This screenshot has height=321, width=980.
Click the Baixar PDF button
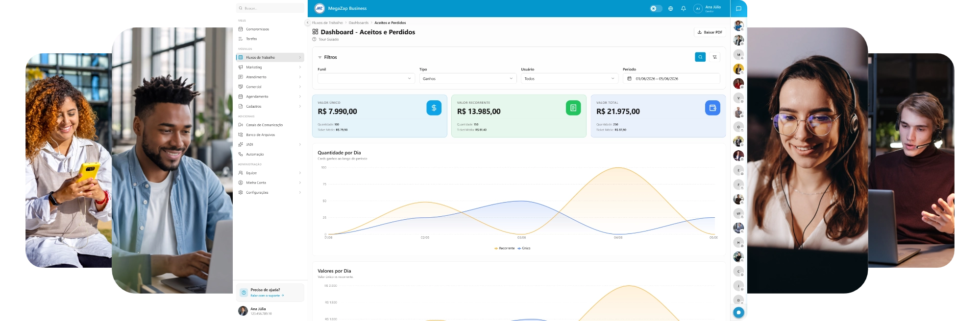tap(710, 32)
